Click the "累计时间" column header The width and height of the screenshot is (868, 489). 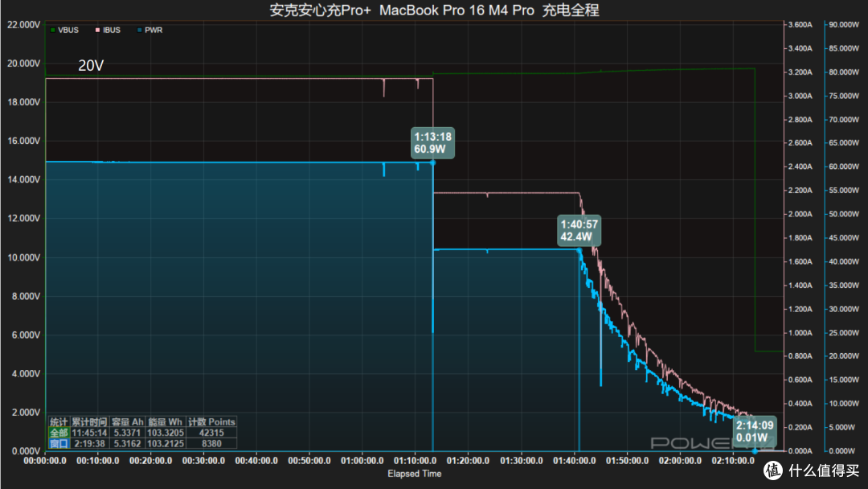(x=89, y=422)
